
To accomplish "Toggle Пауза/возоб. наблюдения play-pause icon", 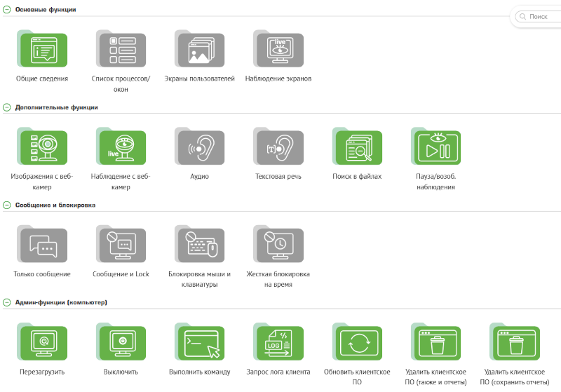I will coord(435,147).
